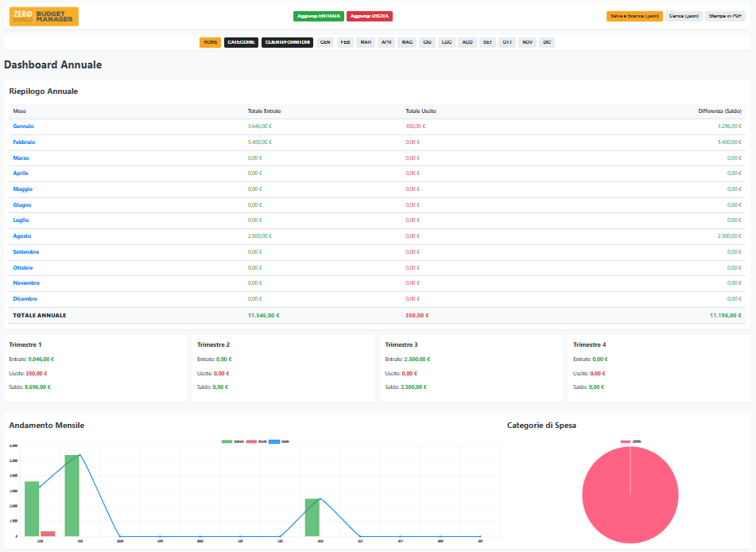Click Salva e Scarica (.json) button

coord(634,16)
